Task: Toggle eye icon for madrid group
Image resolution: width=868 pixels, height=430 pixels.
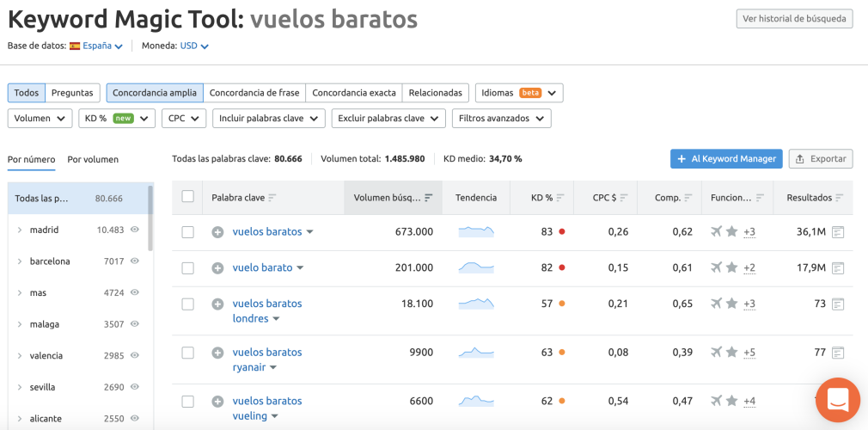Action: [135, 230]
